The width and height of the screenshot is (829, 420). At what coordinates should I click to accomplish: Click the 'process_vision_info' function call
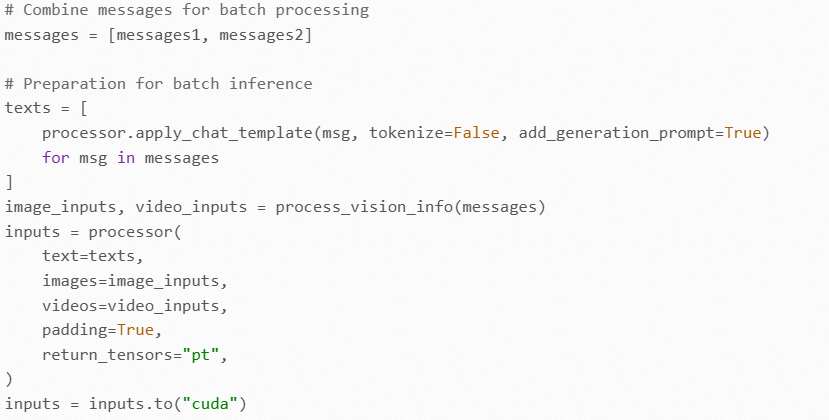click(x=364, y=207)
